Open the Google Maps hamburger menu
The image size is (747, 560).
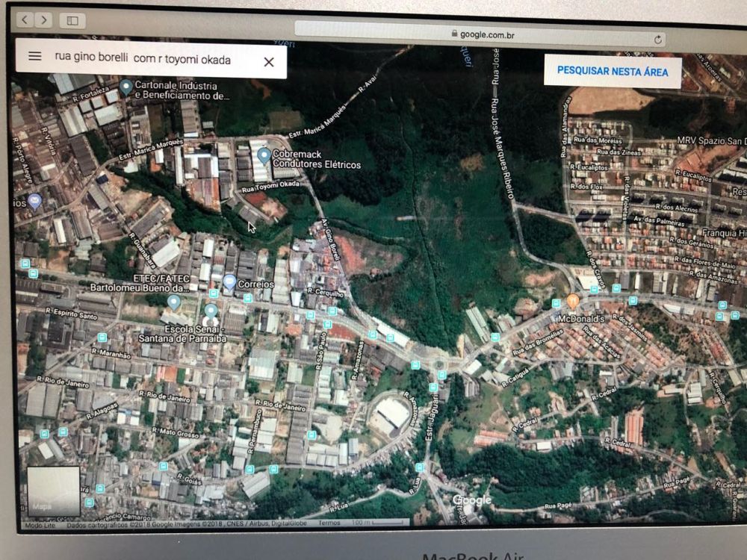coord(34,56)
